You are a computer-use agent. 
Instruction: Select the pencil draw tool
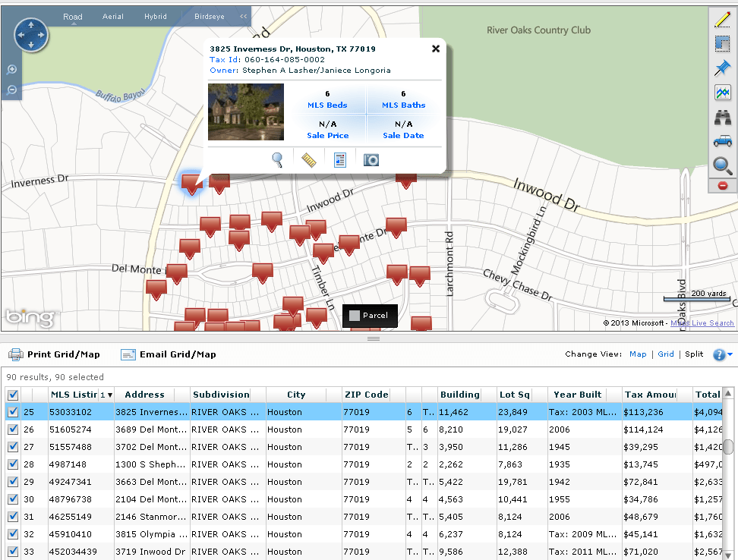click(x=723, y=20)
